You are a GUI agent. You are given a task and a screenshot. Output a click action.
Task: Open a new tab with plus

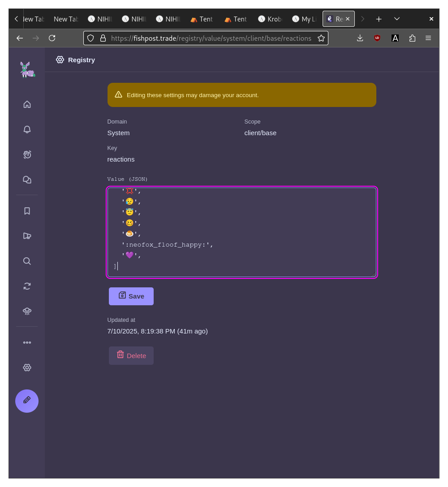click(x=379, y=19)
